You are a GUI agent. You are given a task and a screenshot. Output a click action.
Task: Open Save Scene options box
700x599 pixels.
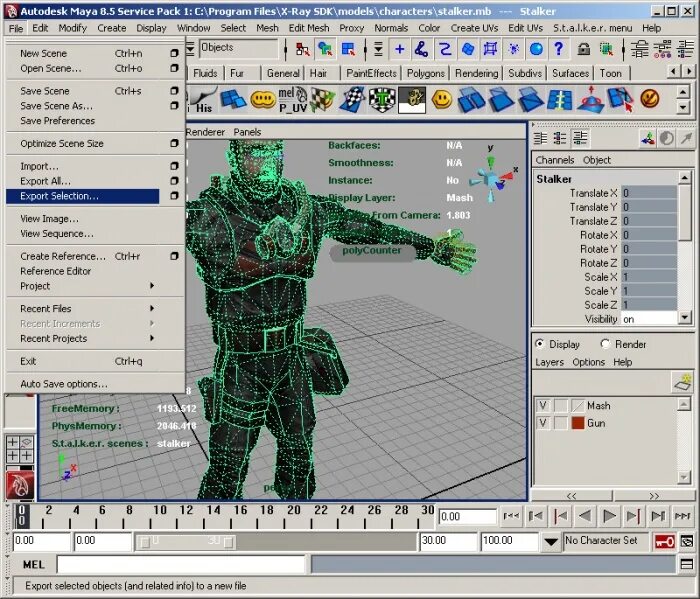click(174, 91)
